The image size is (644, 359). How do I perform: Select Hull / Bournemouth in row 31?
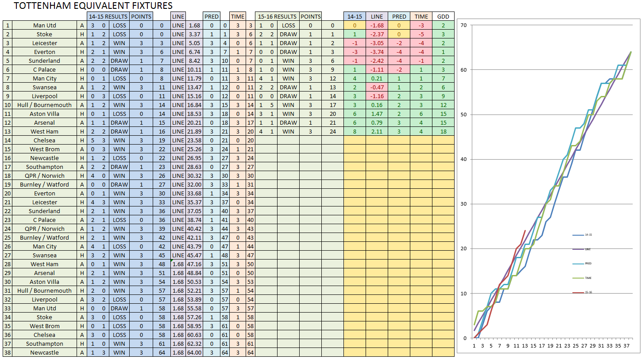coord(45,290)
